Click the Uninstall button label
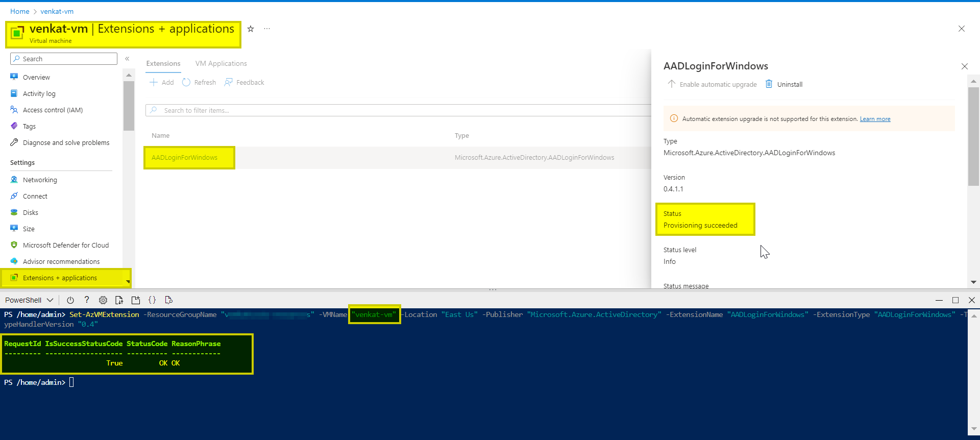980x440 pixels. 790,84
